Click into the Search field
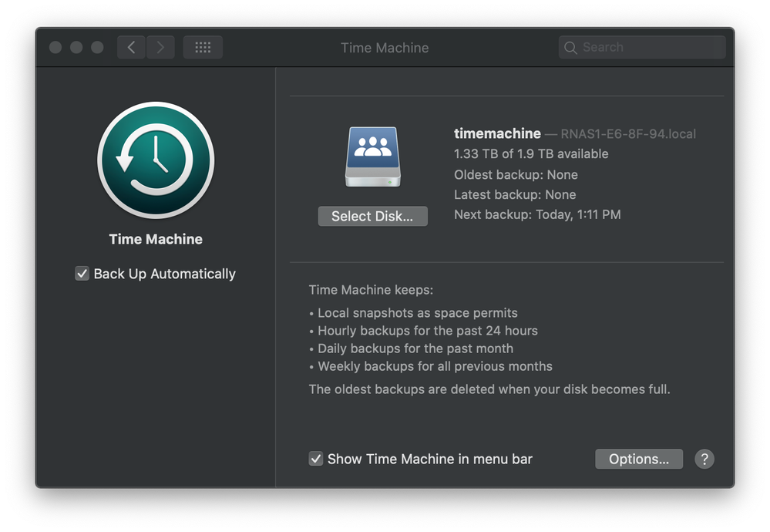The width and height of the screenshot is (770, 532). tap(642, 47)
